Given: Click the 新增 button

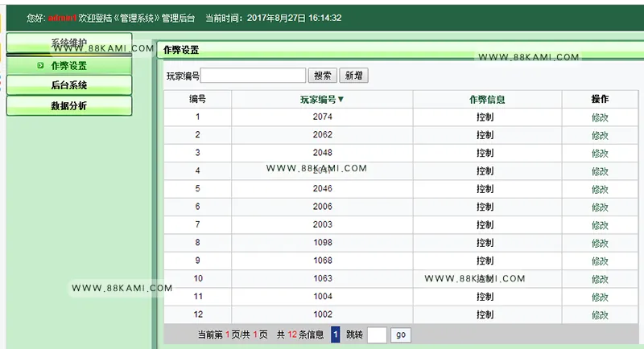Looking at the screenshot, I should click(353, 76).
